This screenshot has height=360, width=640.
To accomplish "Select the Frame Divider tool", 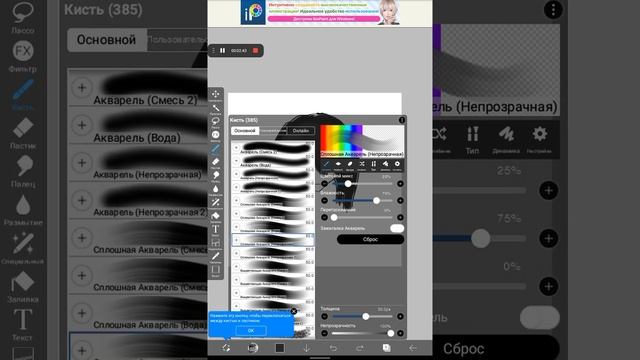I will (216, 243).
